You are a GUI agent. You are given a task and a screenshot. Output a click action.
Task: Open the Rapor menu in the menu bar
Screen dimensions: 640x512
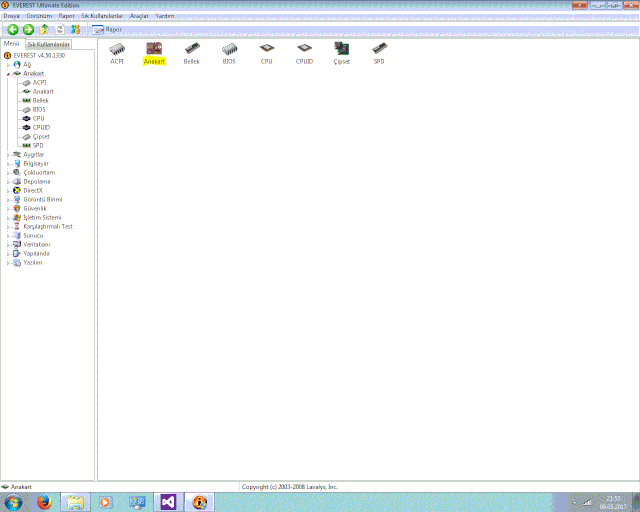coord(66,16)
